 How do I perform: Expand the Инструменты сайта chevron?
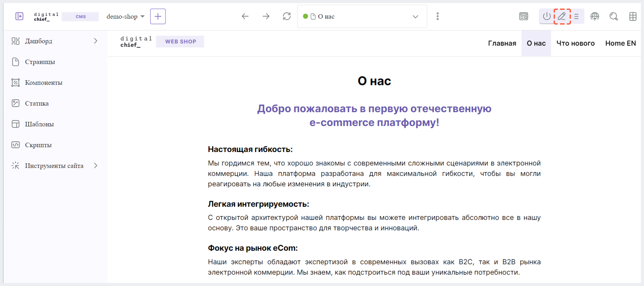(x=95, y=165)
